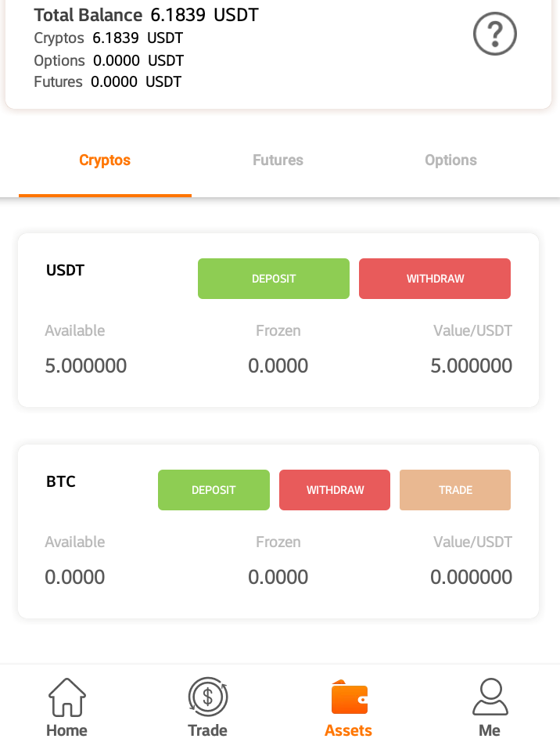Open the Me profile icon
This screenshot has height=753, width=560.
[490, 697]
